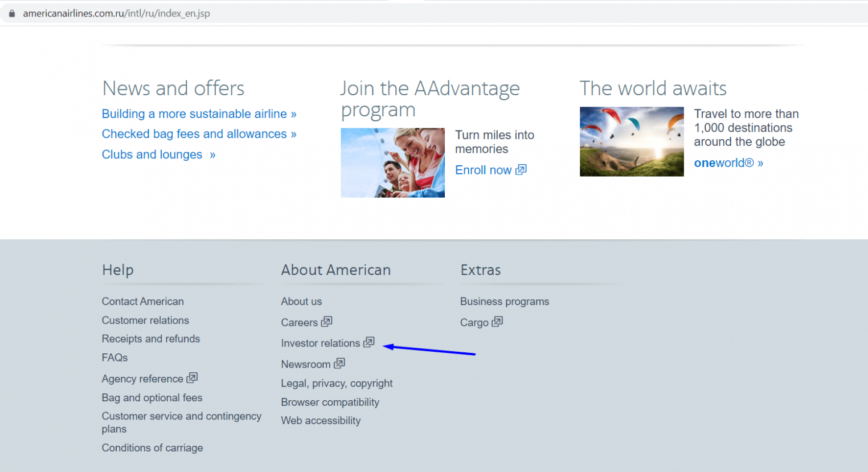Click external-link icon next to Enroll now
Screen dimensions: 868x472
521,169
